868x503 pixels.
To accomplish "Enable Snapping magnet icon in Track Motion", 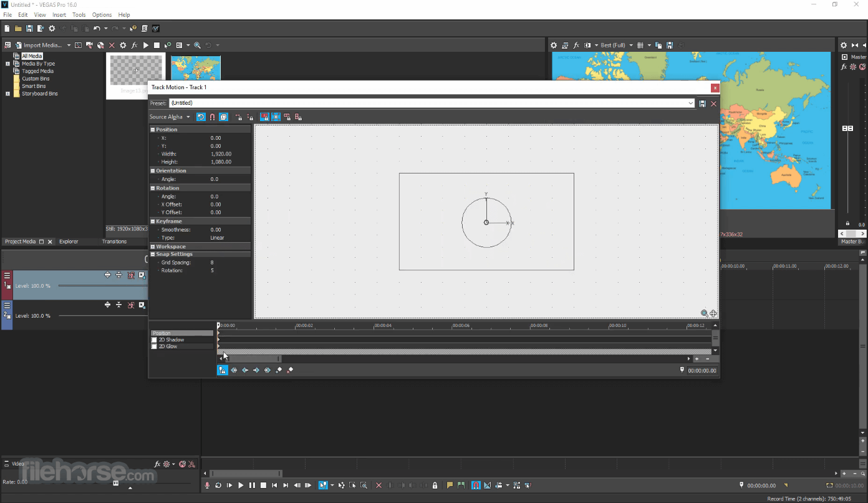I will [x=212, y=117].
